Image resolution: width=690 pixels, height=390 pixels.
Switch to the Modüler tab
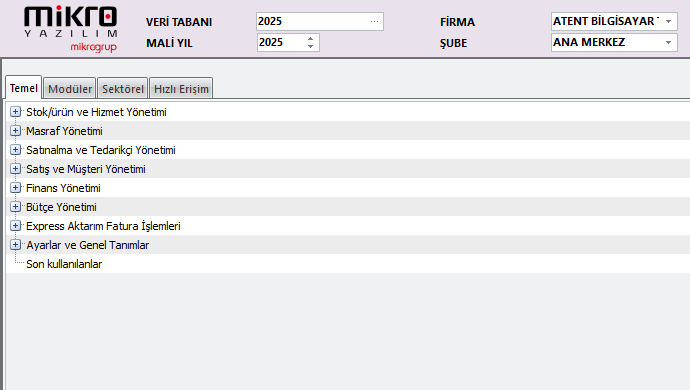click(70, 88)
